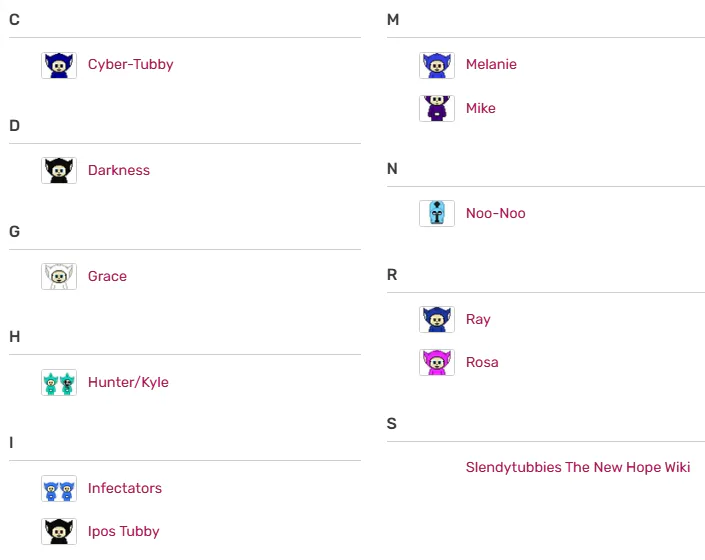Click the Ipos Tubby thumbnail icon
Viewport: 705px width, 560px height.
tap(59, 532)
